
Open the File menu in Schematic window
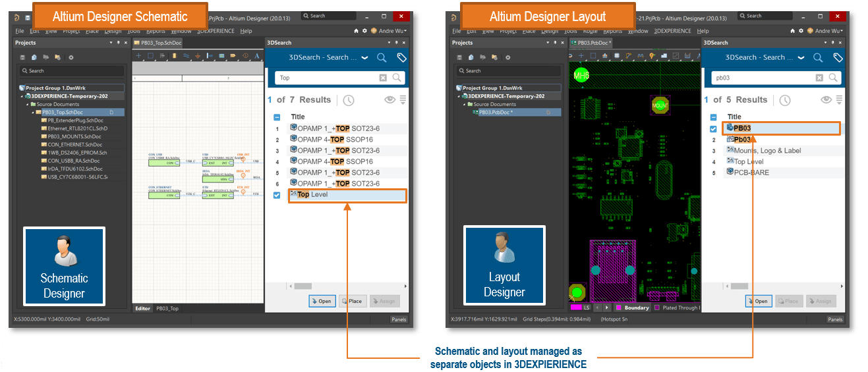click(19, 31)
